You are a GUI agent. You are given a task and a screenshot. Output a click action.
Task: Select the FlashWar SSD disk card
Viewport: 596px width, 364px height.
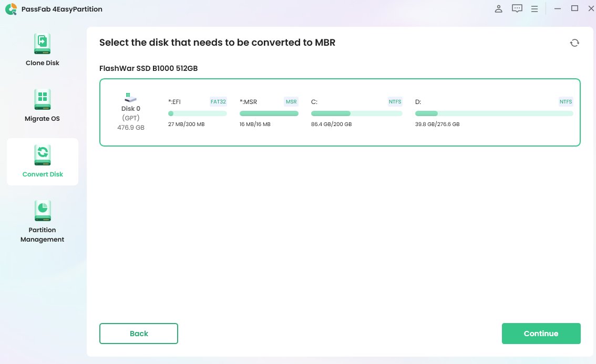[x=340, y=112]
